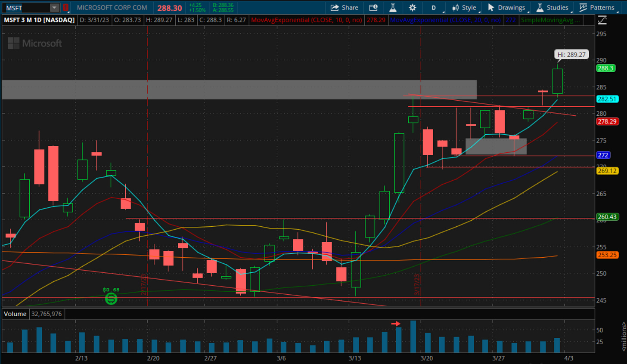Screen dimensions: 627x364
Task: Click the chart settings gear icon
Action: [x=413, y=8]
